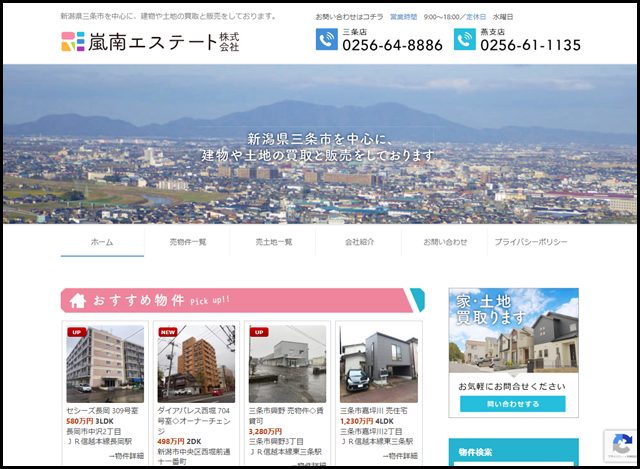Click 物件詳細 link under 三条市嘉坪川

click(400, 456)
